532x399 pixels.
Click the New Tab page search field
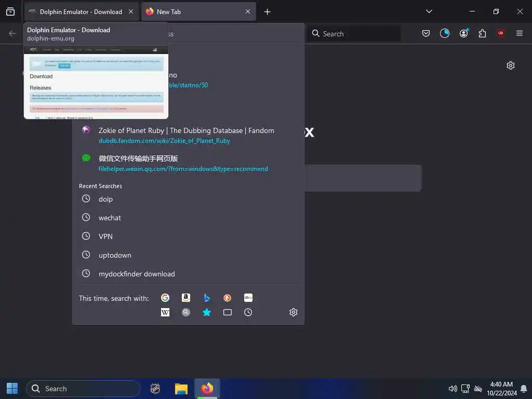tap(363, 178)
